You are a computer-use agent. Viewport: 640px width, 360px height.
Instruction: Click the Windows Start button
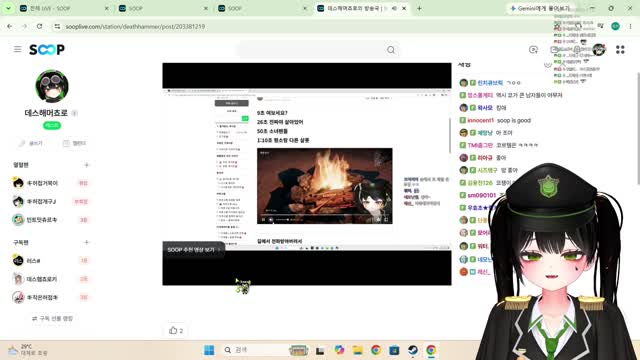coord(209,350)
